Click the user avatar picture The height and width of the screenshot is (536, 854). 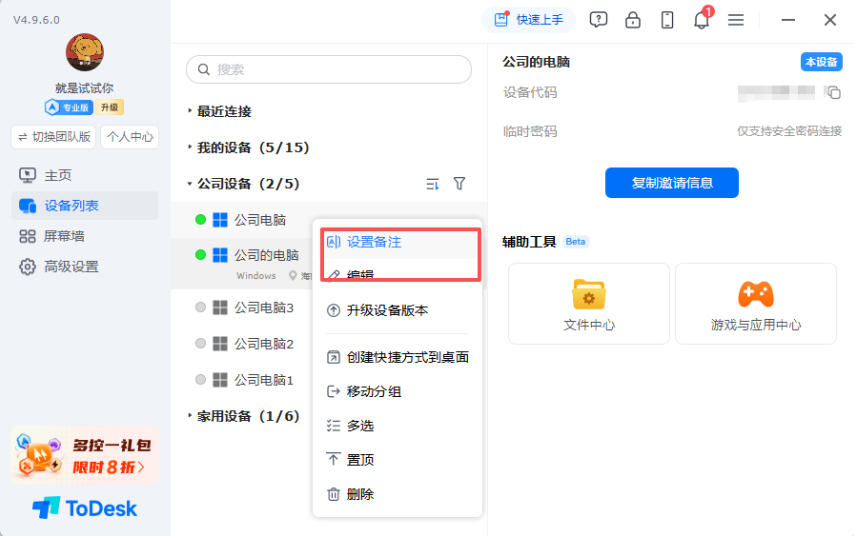(84, 52)
